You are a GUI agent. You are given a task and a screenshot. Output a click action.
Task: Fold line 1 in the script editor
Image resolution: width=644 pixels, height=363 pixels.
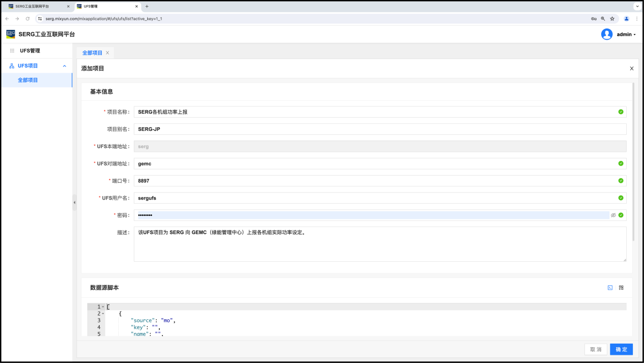point(103,307)
